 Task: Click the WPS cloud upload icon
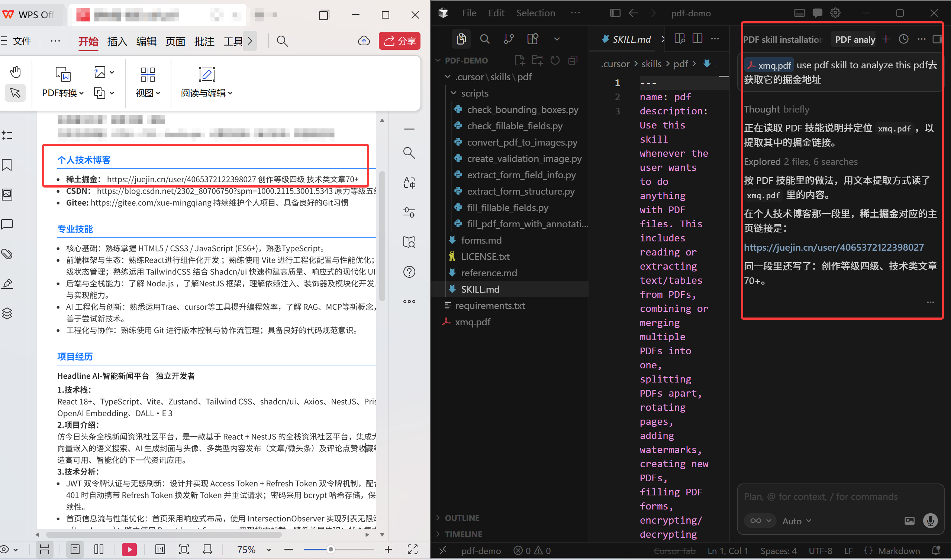363,41
